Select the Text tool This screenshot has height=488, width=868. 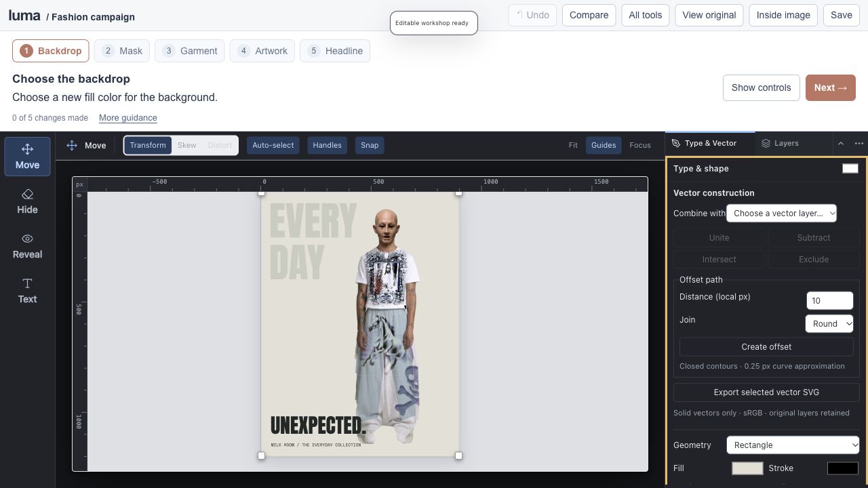[27, 291]
